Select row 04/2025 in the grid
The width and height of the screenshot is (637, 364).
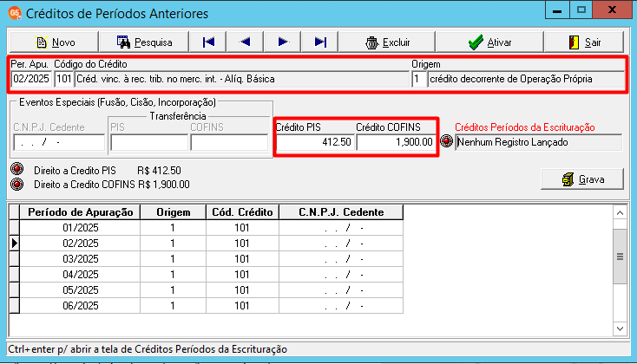211,275
